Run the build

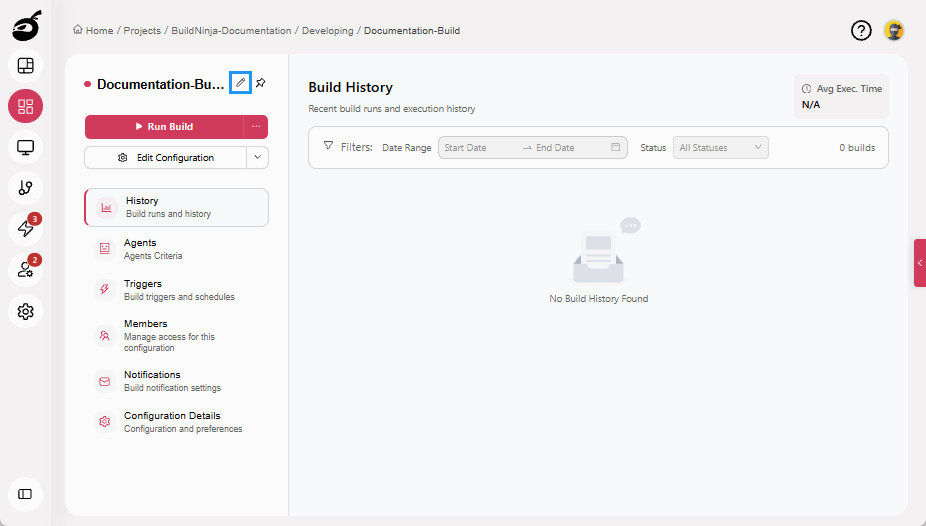coord(164,127)
